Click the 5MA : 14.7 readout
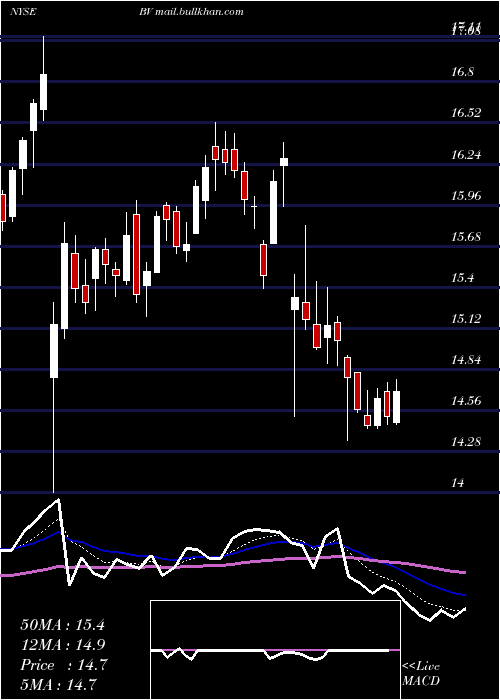 point(58,685)
